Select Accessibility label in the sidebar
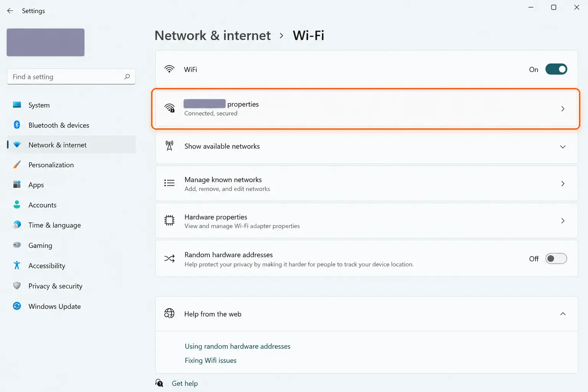Image resolution: width=588 pixels, height=392 pixels. click(x=47, y=266)
